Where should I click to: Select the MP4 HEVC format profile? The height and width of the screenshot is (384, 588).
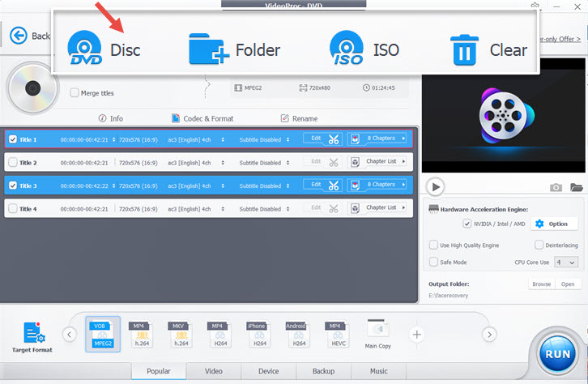[x=339, y=334]
